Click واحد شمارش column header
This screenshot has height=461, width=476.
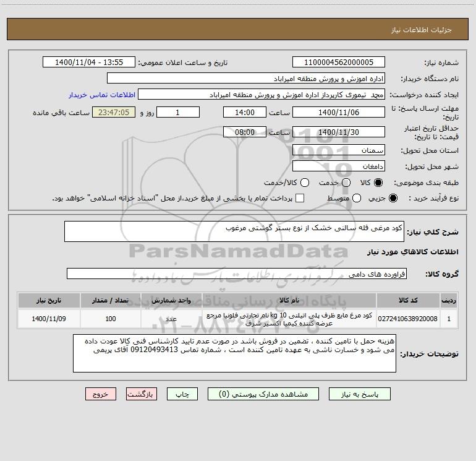click(171, 300)
